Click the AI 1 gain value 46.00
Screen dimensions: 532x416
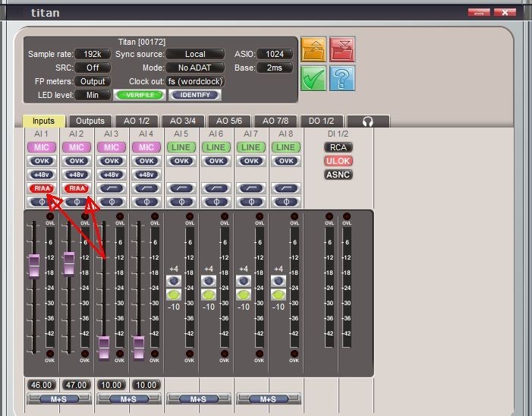(42, 385)
